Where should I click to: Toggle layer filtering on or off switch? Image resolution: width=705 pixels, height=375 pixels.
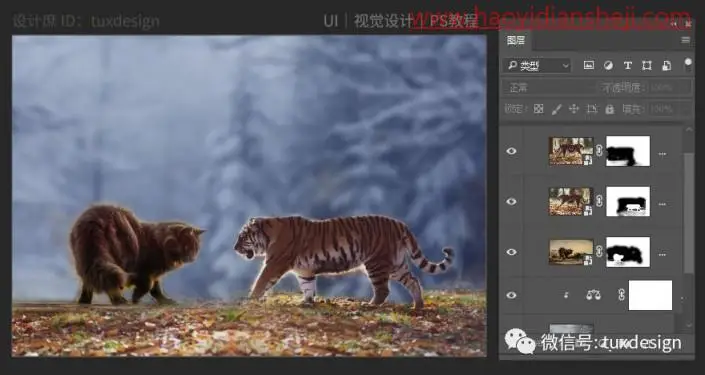tap(688, 64)
